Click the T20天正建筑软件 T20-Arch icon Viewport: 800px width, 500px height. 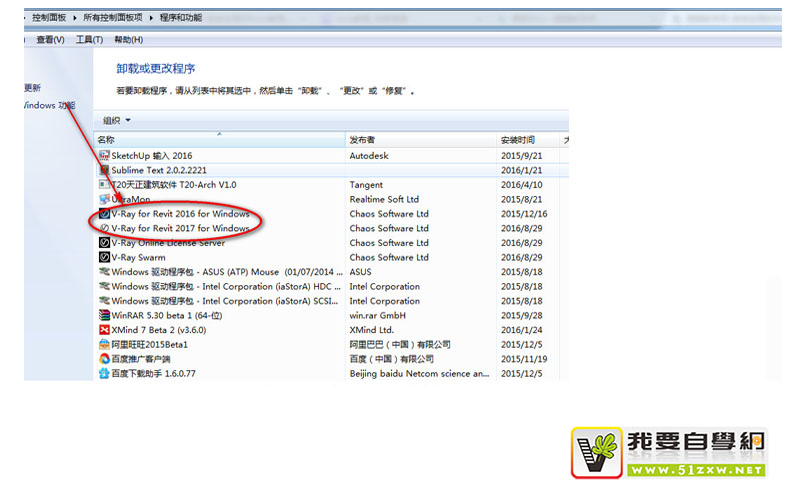pyautogui.click(x=104, y=185)
